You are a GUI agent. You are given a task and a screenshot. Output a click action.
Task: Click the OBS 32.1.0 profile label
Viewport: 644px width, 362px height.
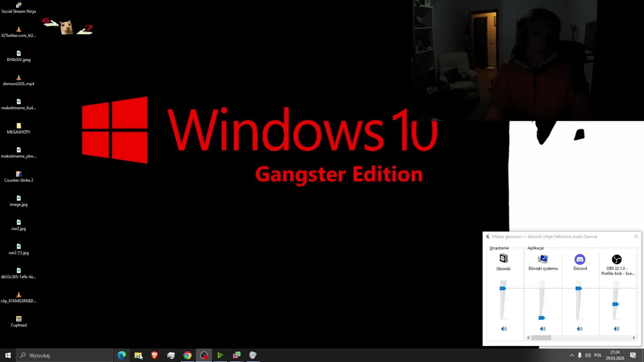(x=617, y=271)
